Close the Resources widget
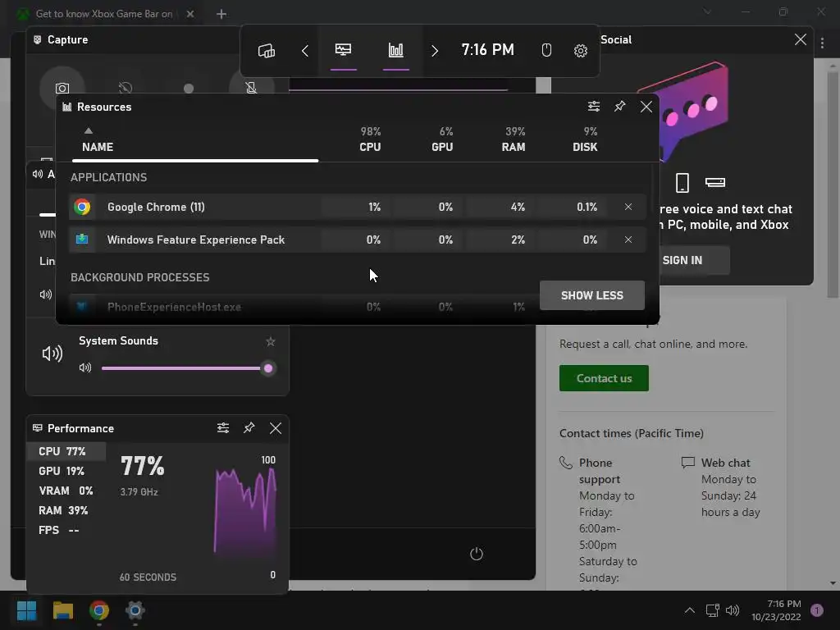 pyautogui.click(x=646, y=107)
